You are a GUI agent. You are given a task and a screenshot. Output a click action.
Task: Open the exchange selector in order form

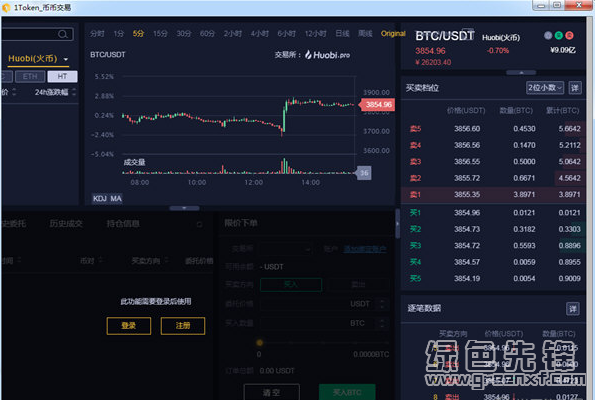(286, 249)
